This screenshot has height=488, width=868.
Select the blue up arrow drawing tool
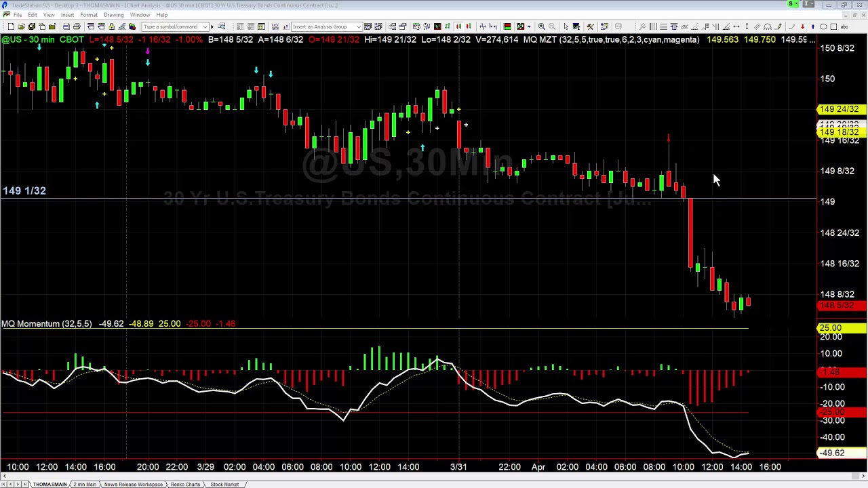pyautogui.click(x=813, y=26)
